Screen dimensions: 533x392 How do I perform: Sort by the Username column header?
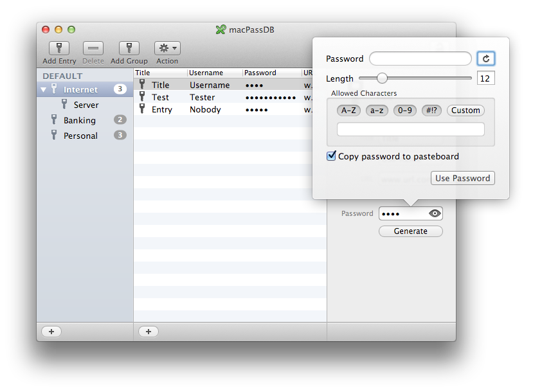214,73
